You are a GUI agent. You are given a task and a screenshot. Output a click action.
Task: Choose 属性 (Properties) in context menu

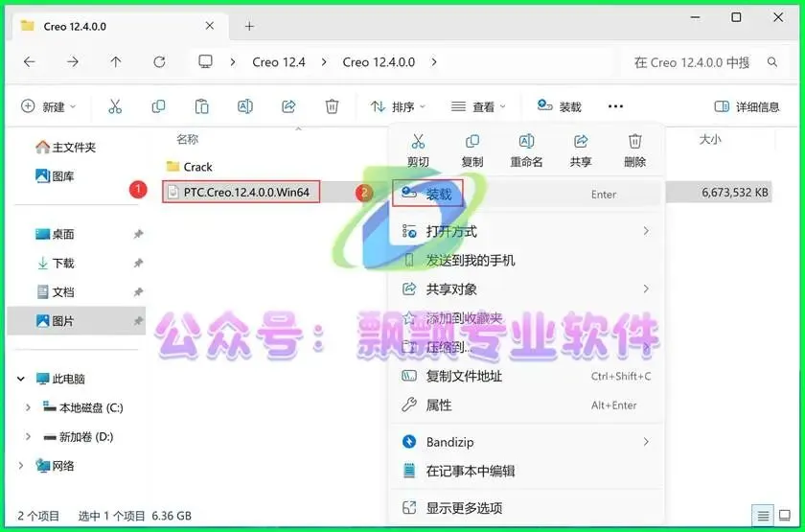pos(526,405)
